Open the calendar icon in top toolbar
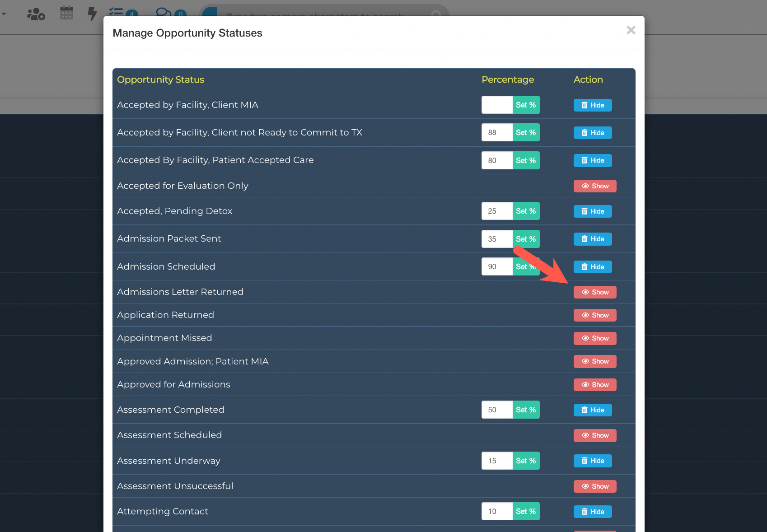767x532 pixels. (x=66, y=13)
